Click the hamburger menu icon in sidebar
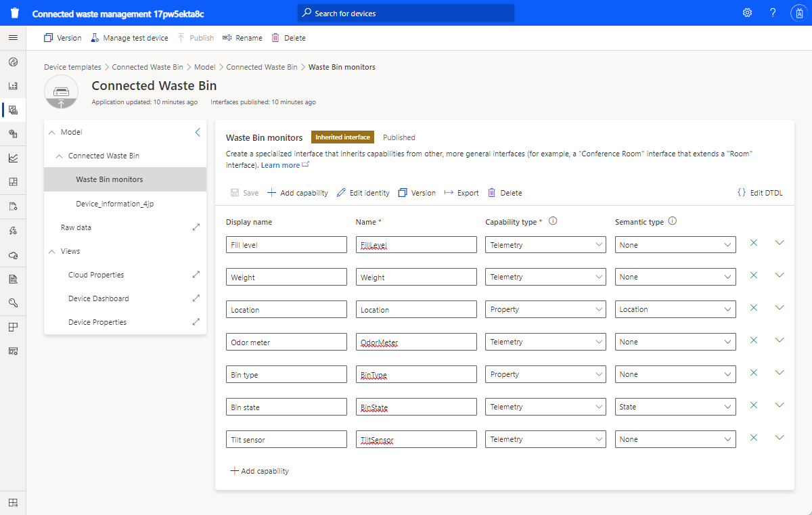Screen dimensions: 812x515 [13, 38]
